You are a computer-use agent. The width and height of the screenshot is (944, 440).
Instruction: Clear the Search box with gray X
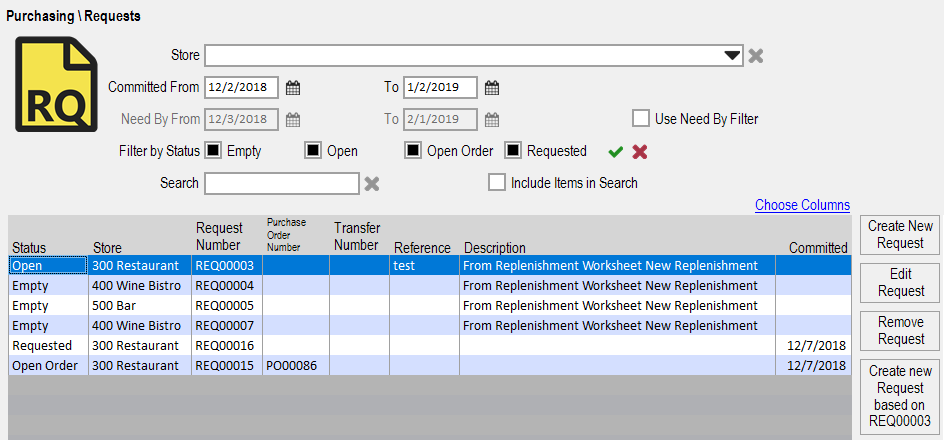click(x=371, y=184)
